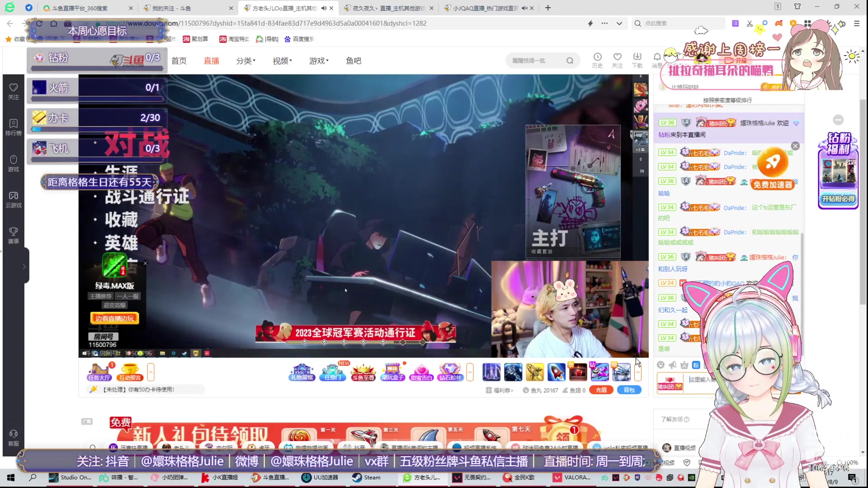Mute the audio on 方老头 browser tab

pyautogui.click(x=324, y=8)
